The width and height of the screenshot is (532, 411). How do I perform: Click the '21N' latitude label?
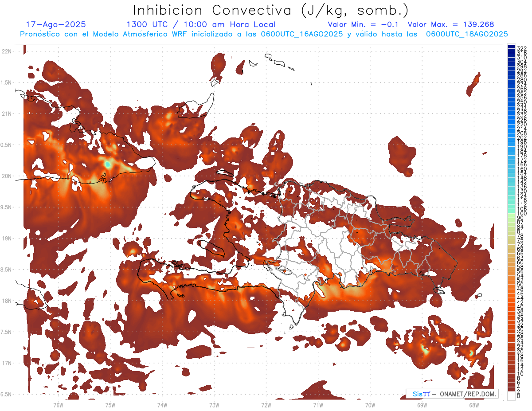pos(7,114)
